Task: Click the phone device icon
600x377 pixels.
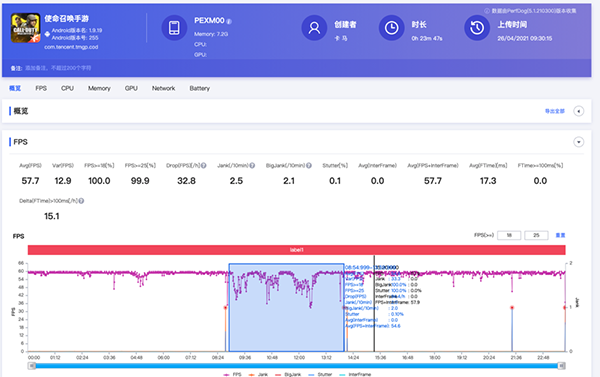Action: (174, 28)
